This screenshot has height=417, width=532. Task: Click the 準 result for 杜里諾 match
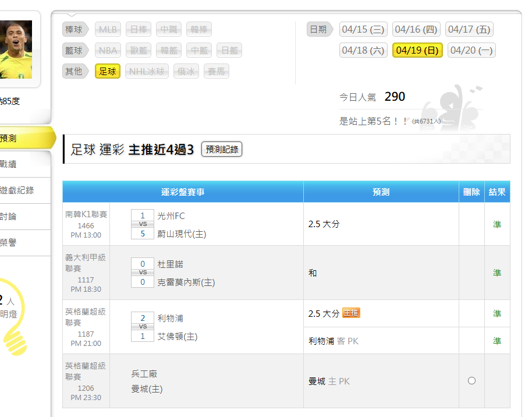click(x=497, y=273)
